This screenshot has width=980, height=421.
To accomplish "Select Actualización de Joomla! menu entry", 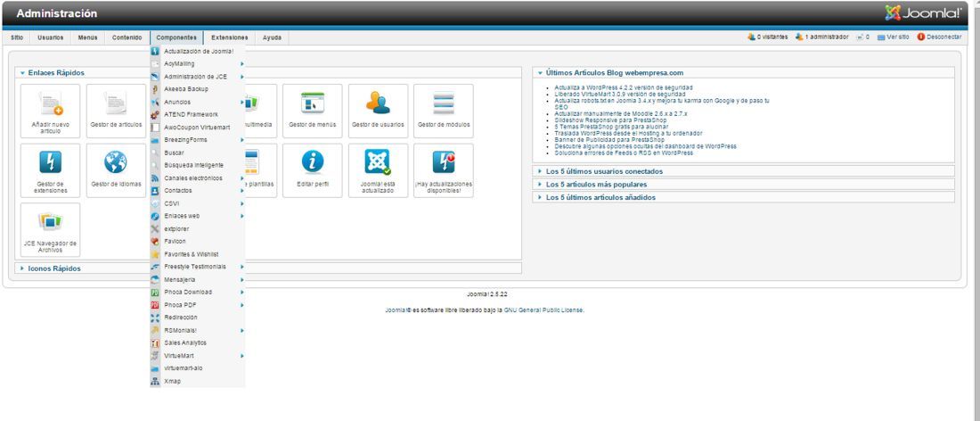I will (x=198, y=51).
